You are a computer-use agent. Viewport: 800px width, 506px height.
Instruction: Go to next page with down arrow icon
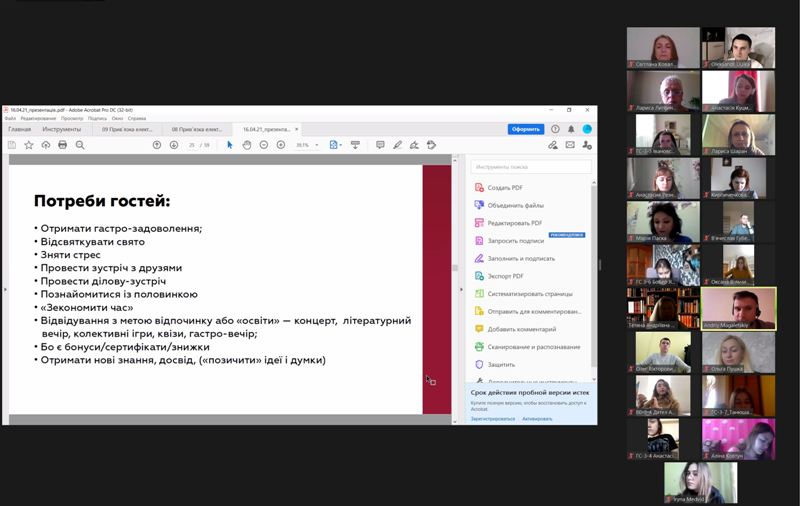click(x=174, y=145)
